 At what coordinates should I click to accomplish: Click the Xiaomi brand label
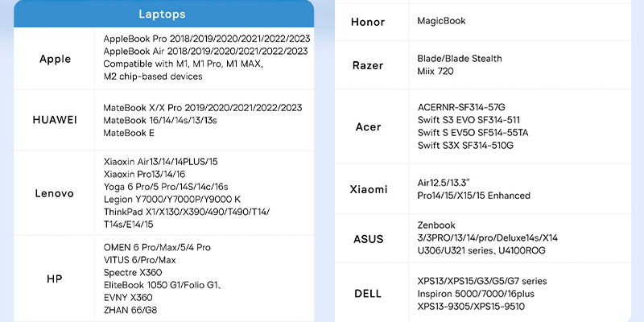click(x=368, y=189)
